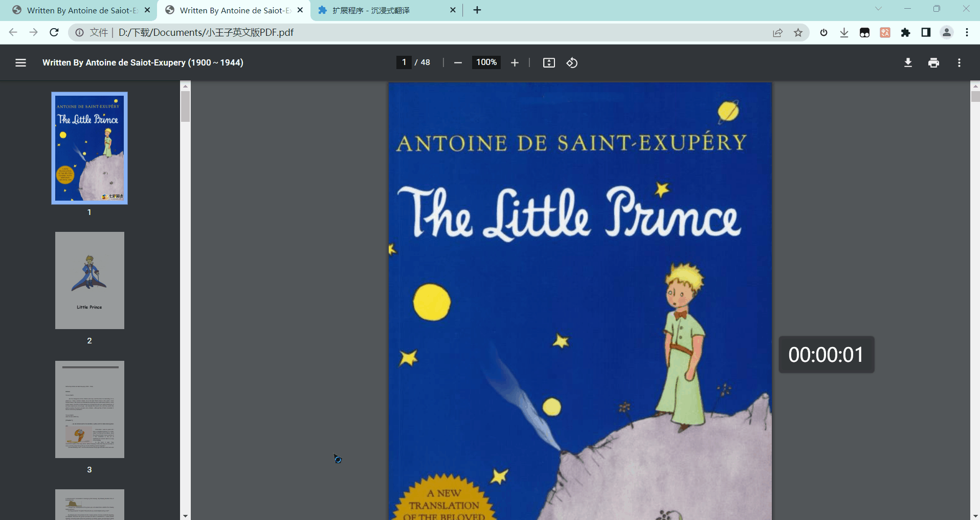The height and width of the screenshot is (520, 980).
Task: View site information icon in address bar
Action: pyautogui.click(x=79, y=33)
